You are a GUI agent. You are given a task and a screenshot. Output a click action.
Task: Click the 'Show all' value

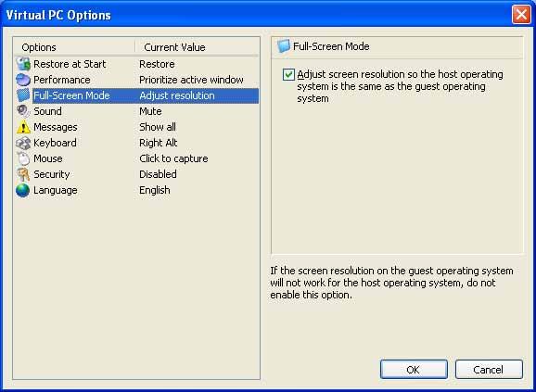[x=158, y=127]
